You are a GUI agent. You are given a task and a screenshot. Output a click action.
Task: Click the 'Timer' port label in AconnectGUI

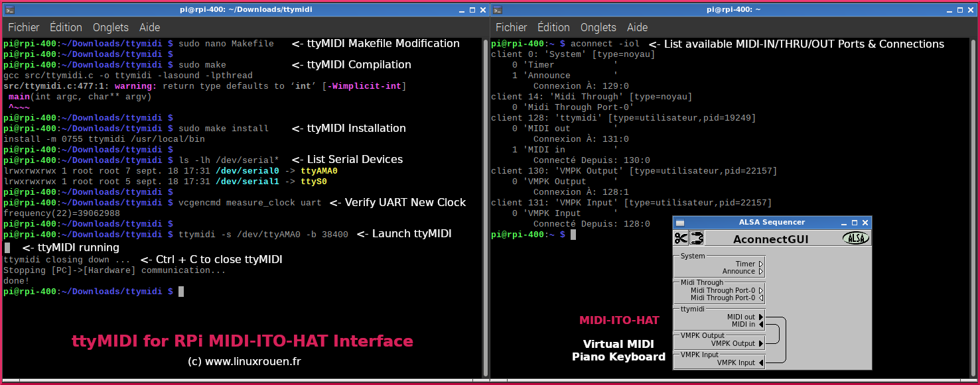745,264
